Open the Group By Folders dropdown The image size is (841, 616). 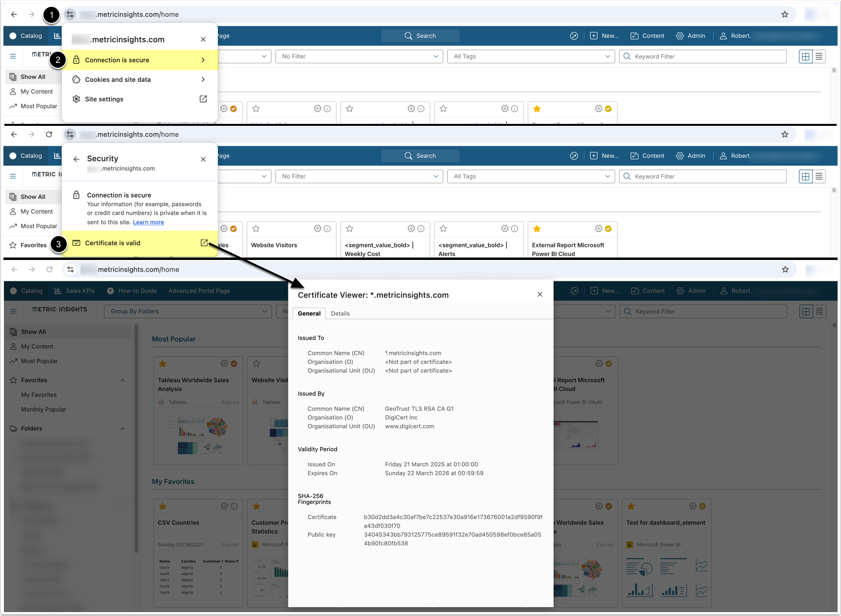[x=188, y=312]
